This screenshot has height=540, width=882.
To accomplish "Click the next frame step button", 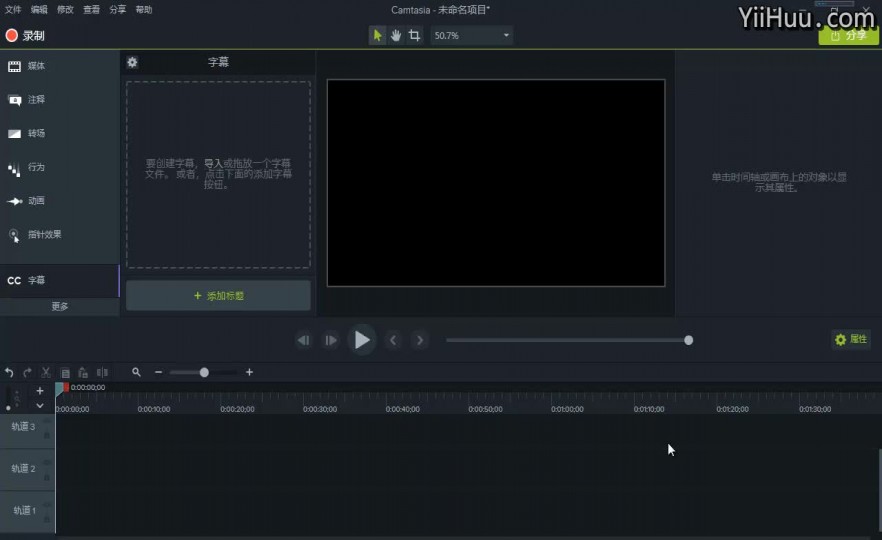I will (x=331, y=340).
